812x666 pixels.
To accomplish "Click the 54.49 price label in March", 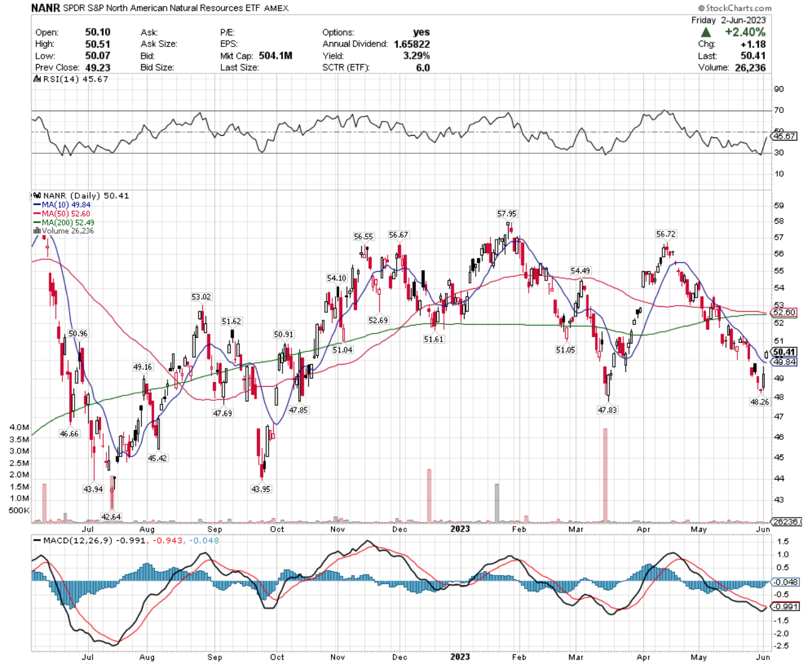I will click(580, 271).
